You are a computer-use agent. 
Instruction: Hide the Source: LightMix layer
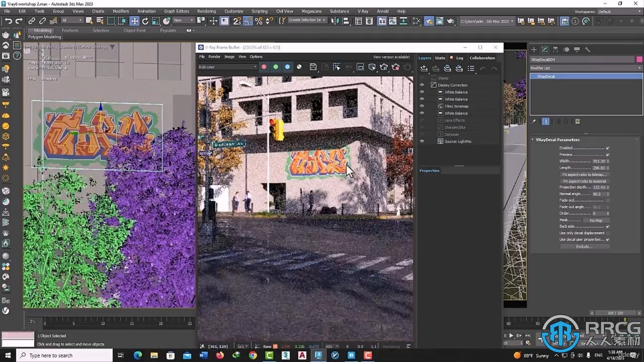(422, 141)
